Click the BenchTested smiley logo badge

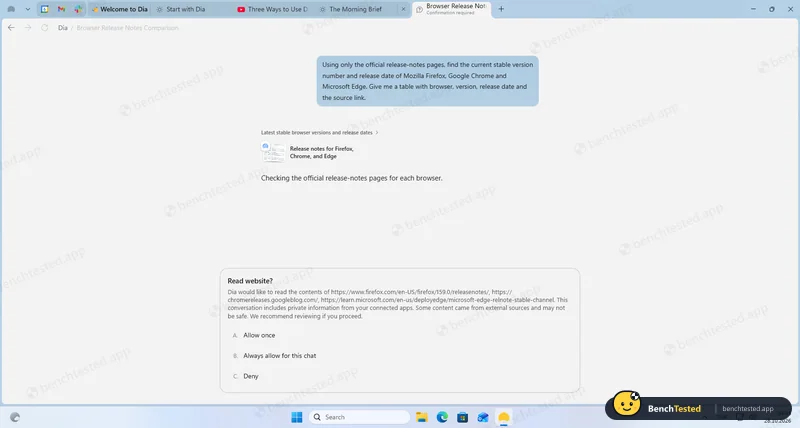tap(627, 404)
